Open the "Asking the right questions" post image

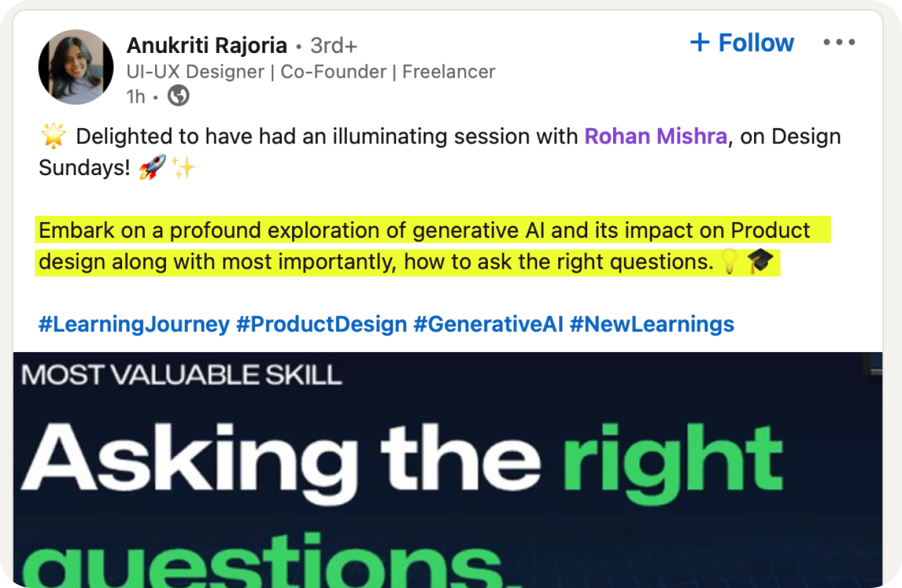pyautogui.click(x=447, y=469)
